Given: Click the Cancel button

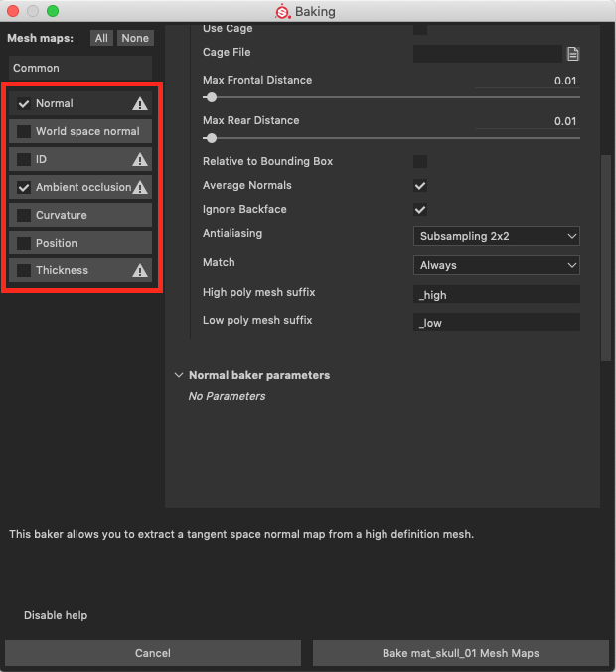Looking at the screenshot, I should pyautogui.click(x=153, y=653).
